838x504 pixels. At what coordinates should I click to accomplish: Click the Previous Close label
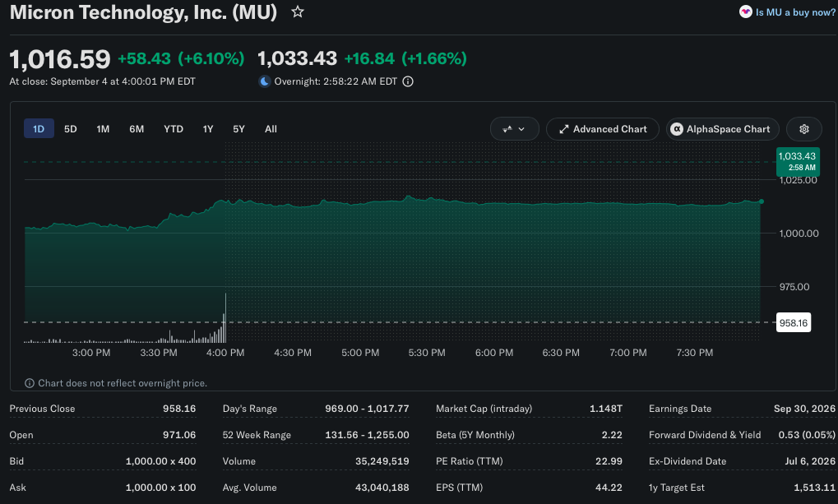click(42, 409)
